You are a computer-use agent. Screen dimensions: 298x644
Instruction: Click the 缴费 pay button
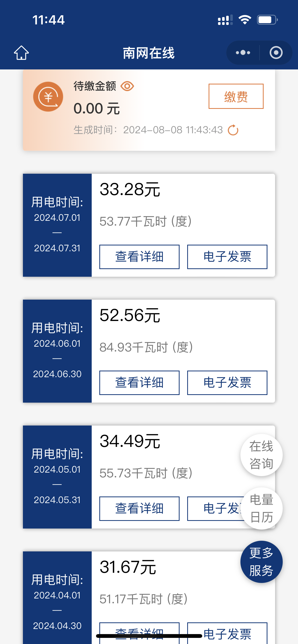236,96
